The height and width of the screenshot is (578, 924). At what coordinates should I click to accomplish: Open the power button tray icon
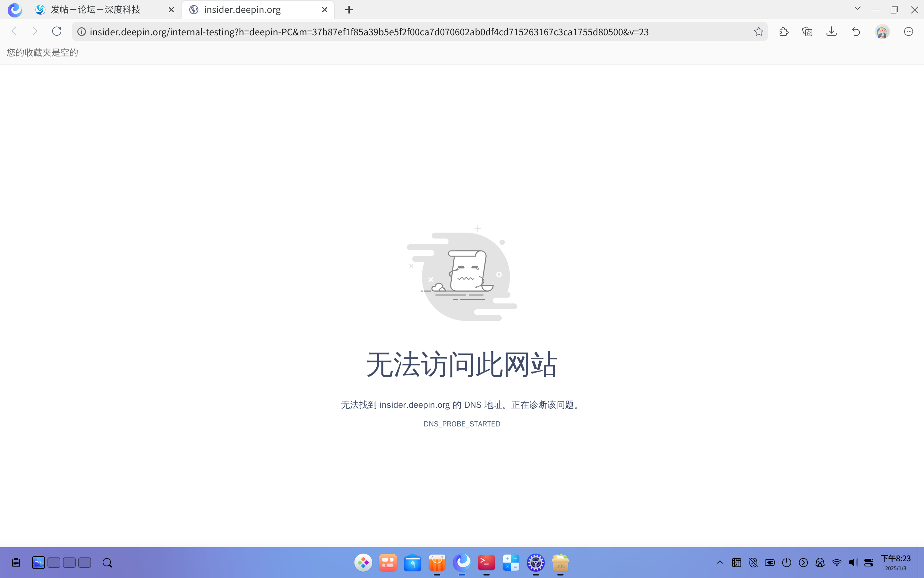pos(787,563)
